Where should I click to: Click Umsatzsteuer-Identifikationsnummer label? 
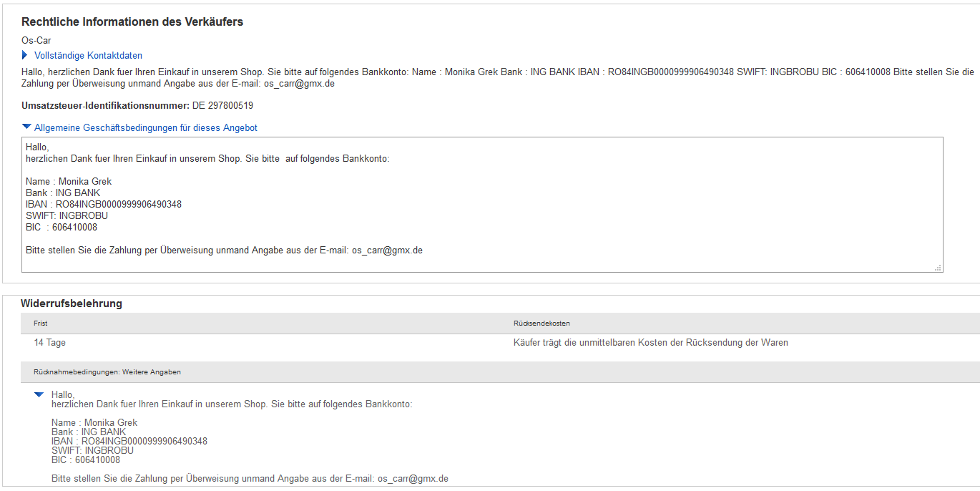pos(105,105)
